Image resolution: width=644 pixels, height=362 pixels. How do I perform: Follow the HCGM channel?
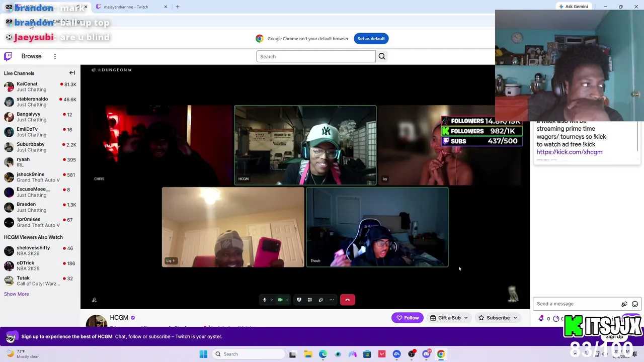tap(408, 318)
